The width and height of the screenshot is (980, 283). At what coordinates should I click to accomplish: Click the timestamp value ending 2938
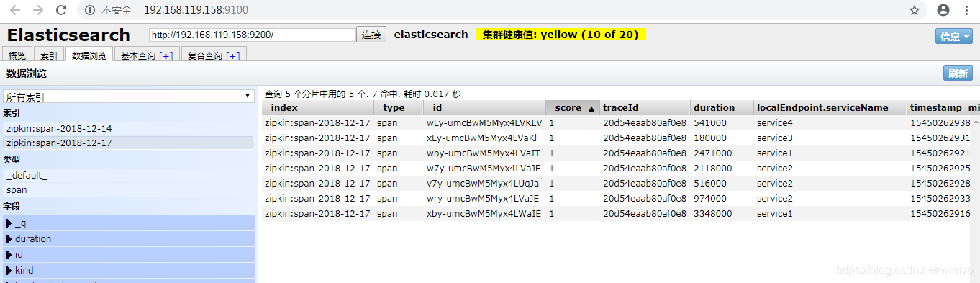940,123
